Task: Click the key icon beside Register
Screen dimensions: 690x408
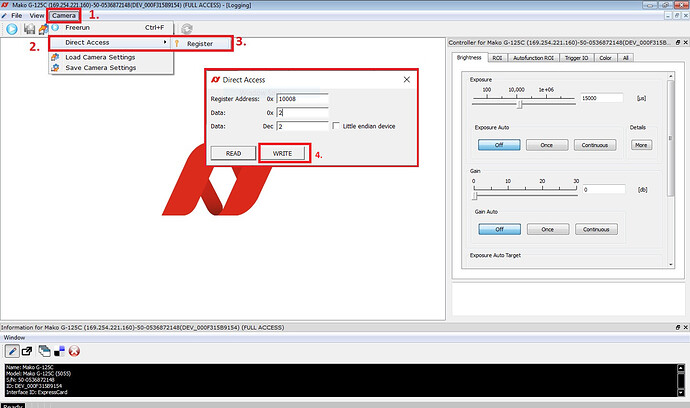Action: pos(177,44)
